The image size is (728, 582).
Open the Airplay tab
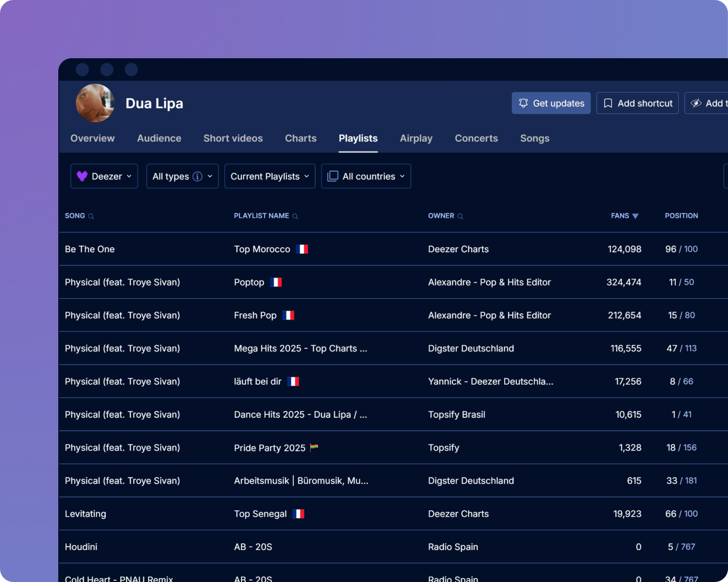tap(416, 138)
